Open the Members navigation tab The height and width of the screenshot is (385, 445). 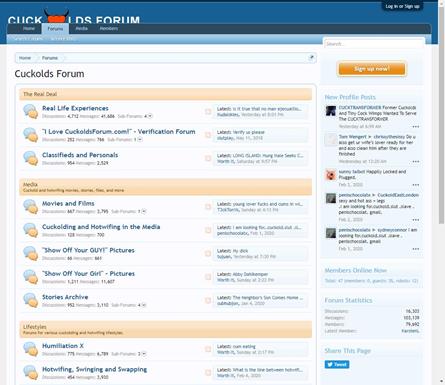tap(109, 29)
